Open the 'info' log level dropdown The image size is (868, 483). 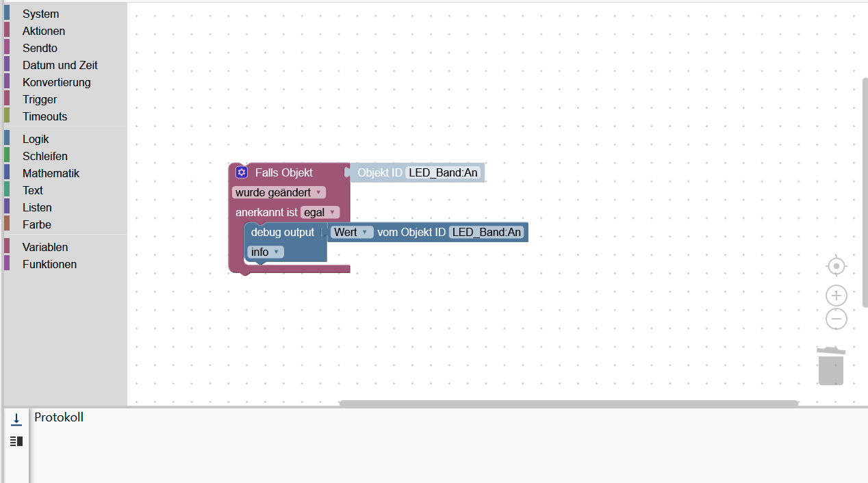point(266,252)
